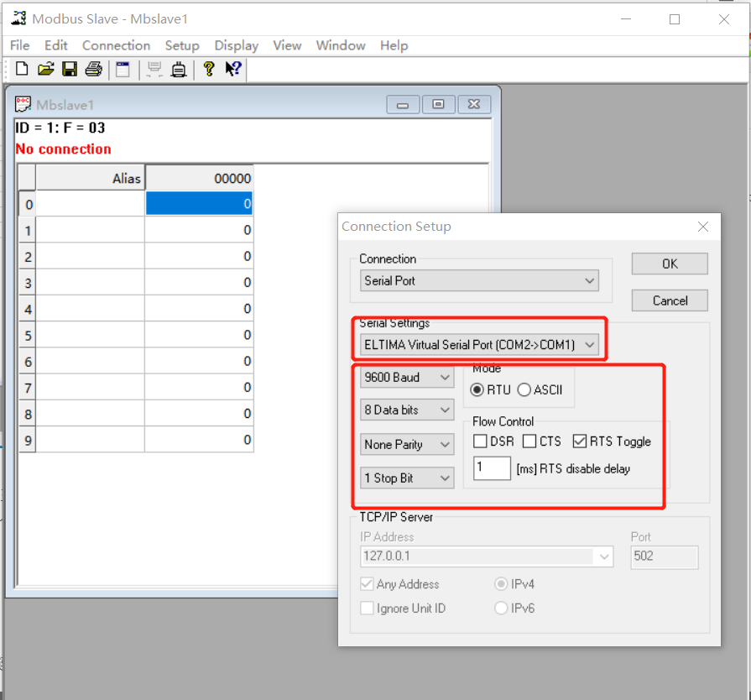Enable the DSR flow control checkbox

[493, 441]
